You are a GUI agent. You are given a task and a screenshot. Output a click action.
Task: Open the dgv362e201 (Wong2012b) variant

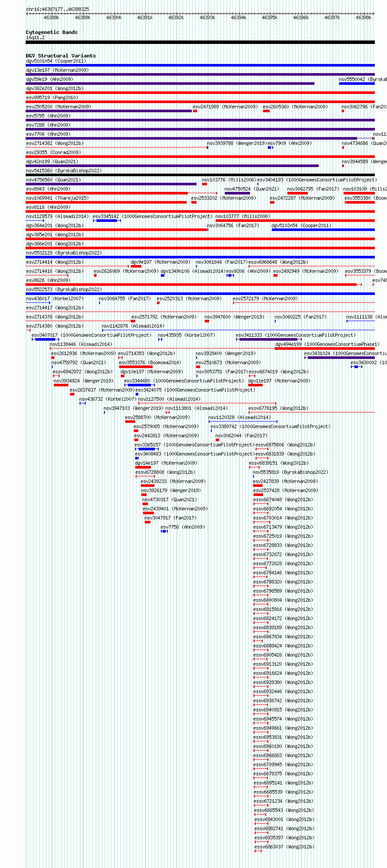[x=55, y=88]
